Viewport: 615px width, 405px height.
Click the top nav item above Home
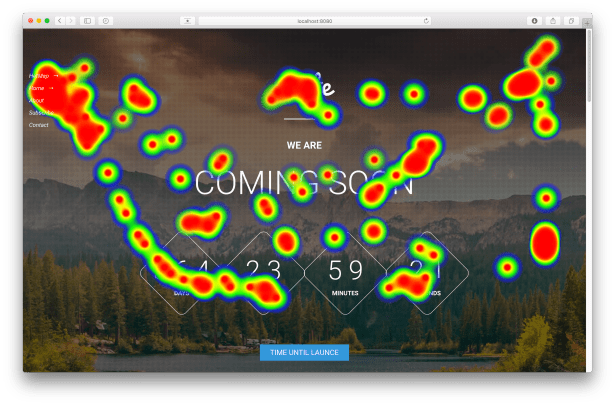(39, 76)
